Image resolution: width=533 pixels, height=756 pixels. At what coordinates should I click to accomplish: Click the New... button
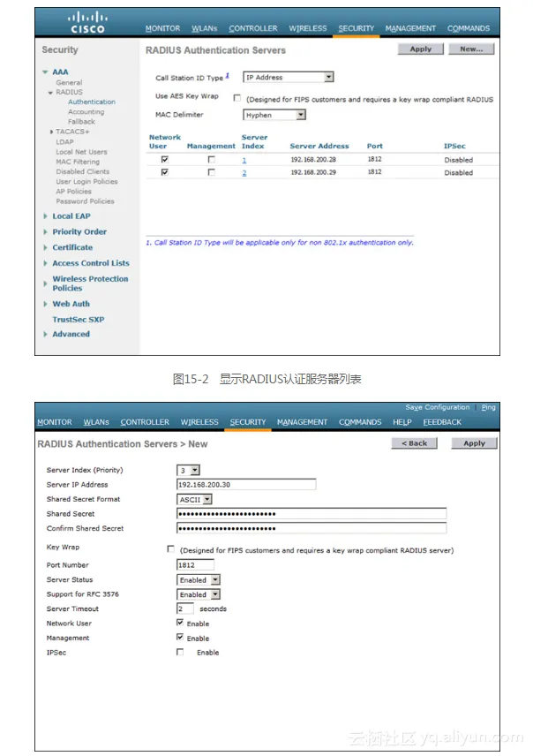tap(471, 49)
